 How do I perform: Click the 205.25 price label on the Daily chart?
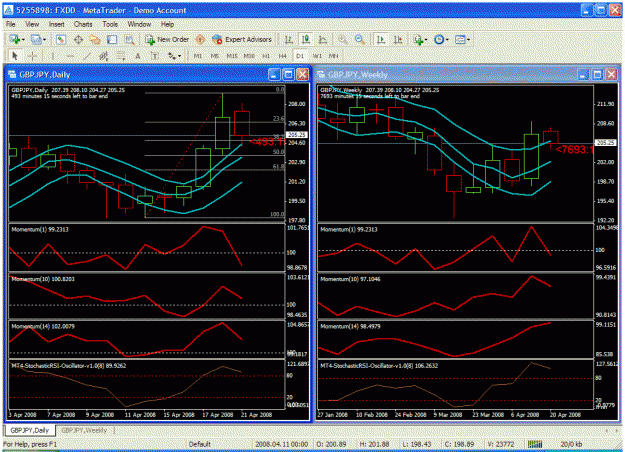297,135
